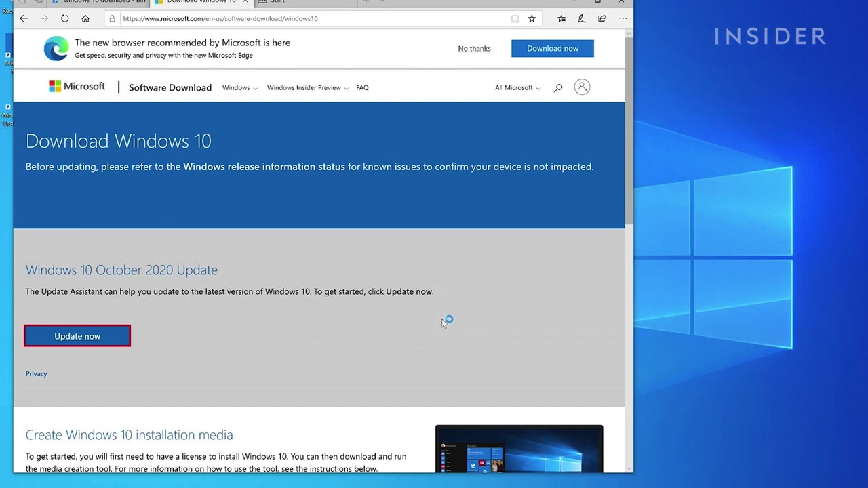This screenshot has height=488, width=868.
Task: Click Download now for Microsoft Edge
Action: 553,48
